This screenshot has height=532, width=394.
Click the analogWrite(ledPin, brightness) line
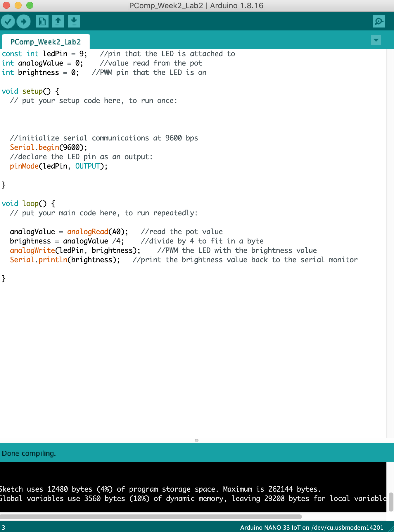point(75,250)
